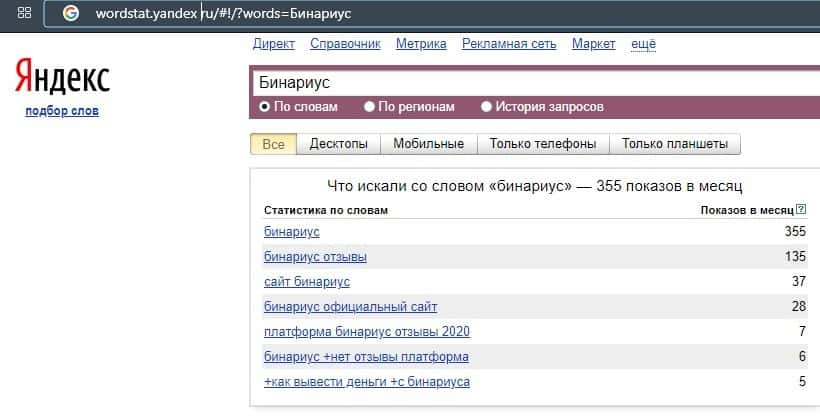Show Только телефоны statistics
The height and width of the screenshot is (417, 820).
[x=543, y=144]
